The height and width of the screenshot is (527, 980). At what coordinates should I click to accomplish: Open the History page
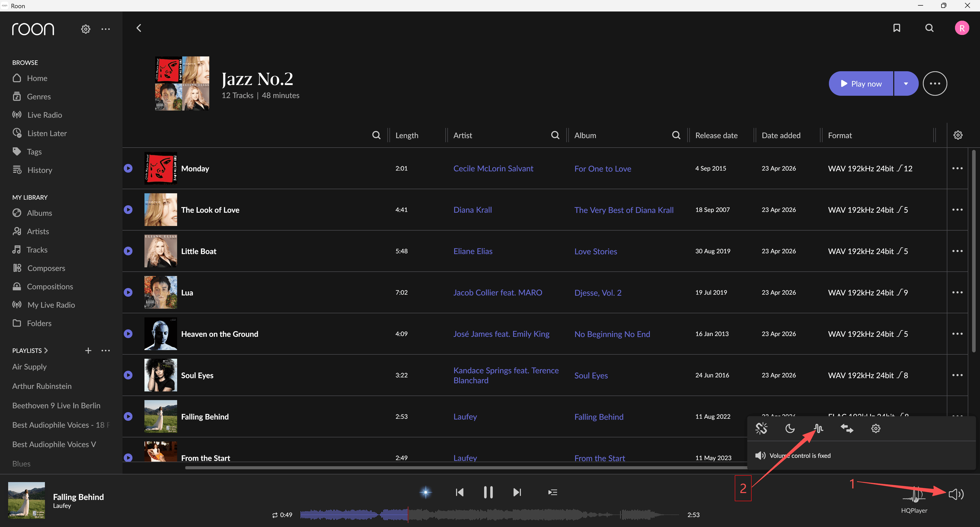pos(32,170)
